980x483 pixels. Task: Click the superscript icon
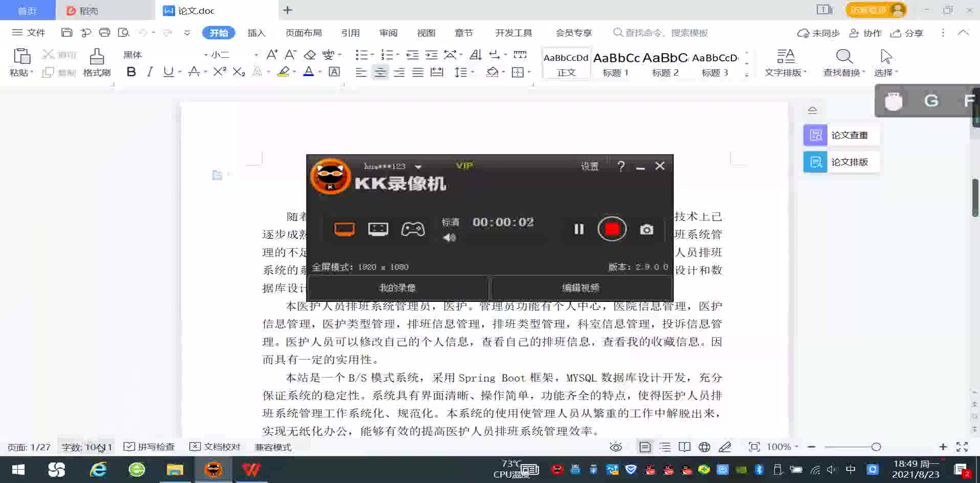219,72
